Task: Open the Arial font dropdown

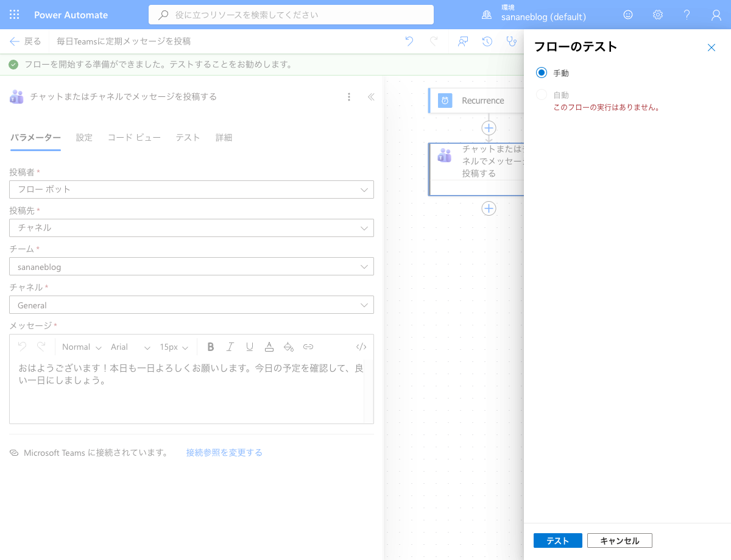Action: 130,347
